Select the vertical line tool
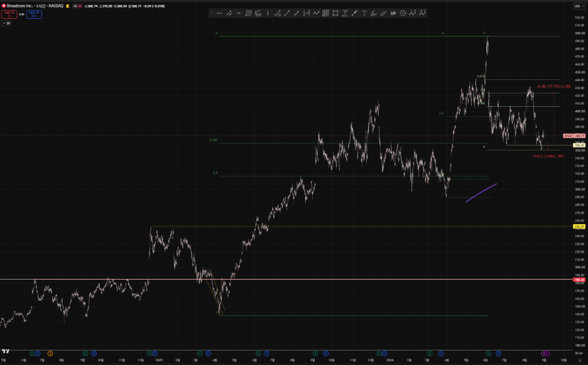588x365 pixels. 268,13
